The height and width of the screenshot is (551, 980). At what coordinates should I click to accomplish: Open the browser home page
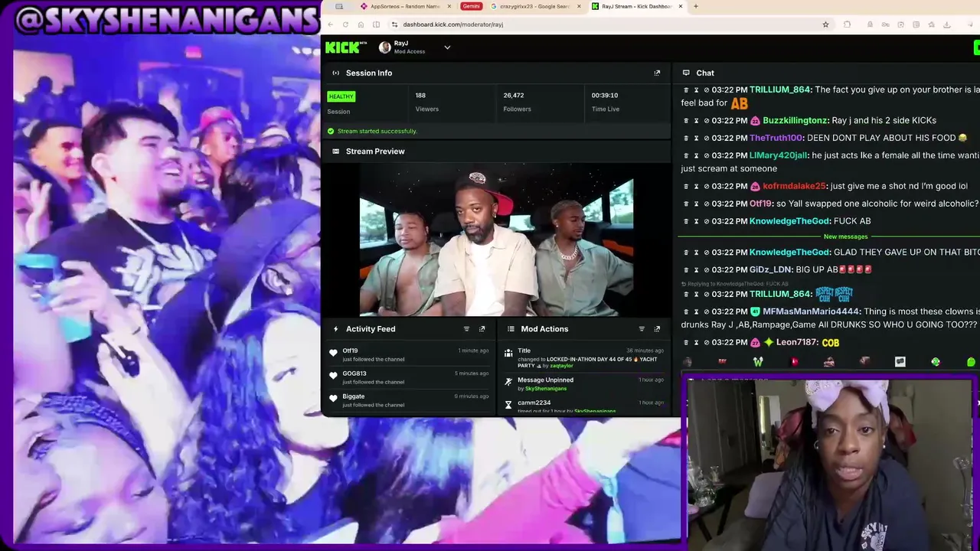tap(361, 24)
